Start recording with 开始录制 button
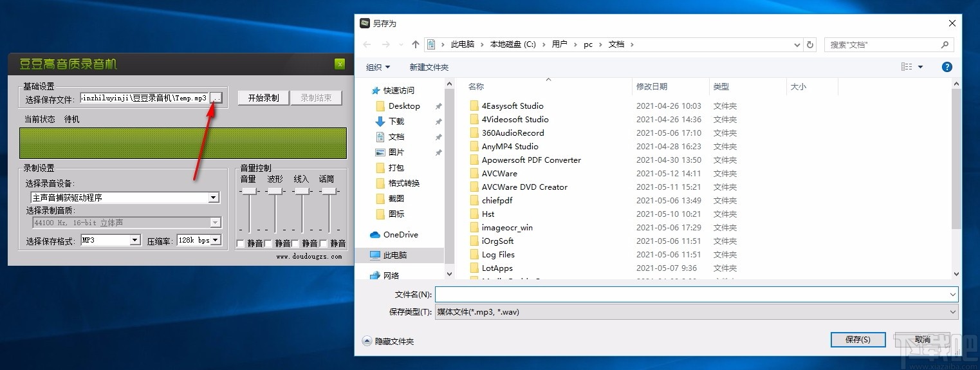The height and width of the screenshot is (370, 980). 263,98
